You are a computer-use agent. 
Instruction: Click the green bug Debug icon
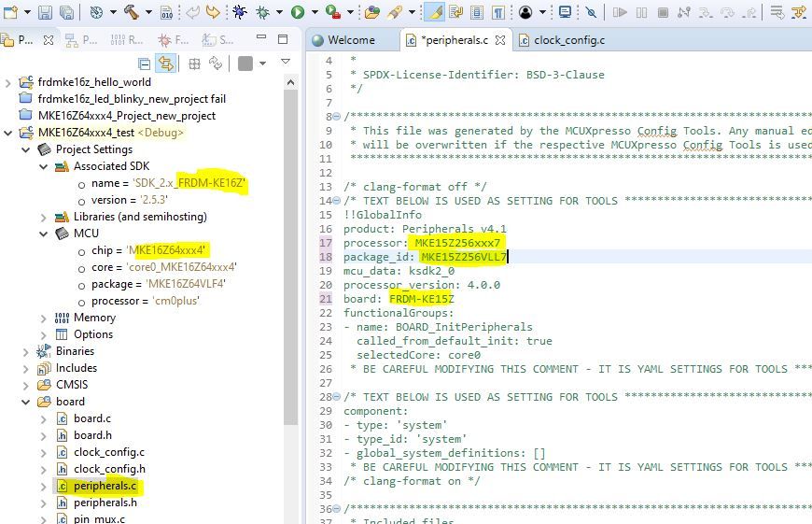262,12
